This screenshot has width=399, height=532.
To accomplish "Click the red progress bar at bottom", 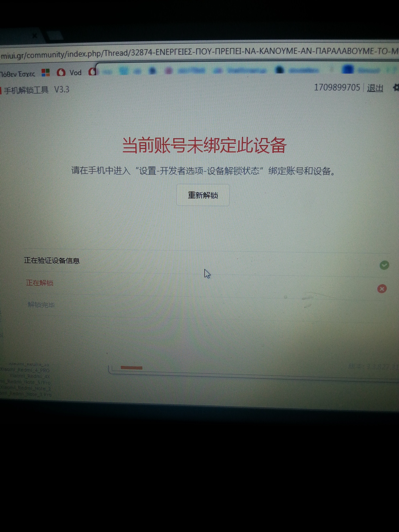I will pos(131,368).
